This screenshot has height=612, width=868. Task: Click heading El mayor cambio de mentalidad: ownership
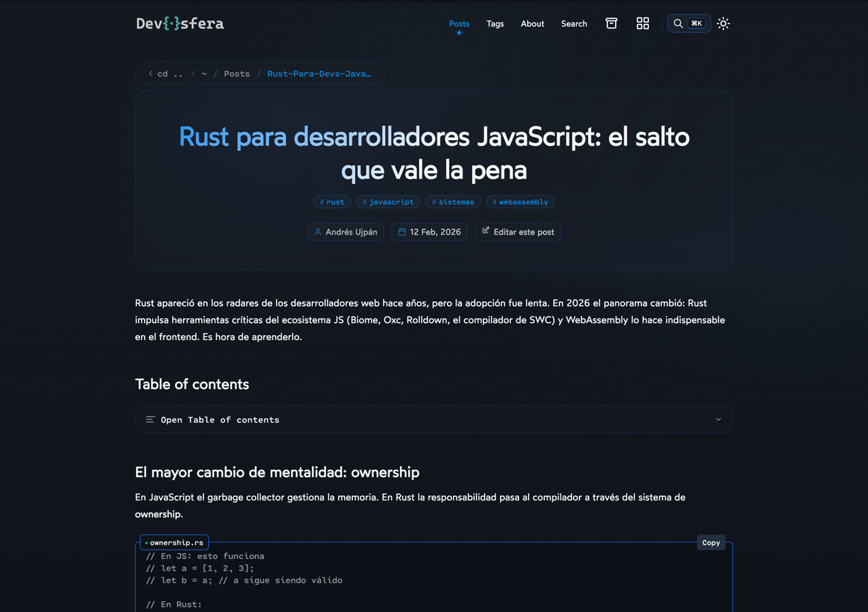[277, 472]
